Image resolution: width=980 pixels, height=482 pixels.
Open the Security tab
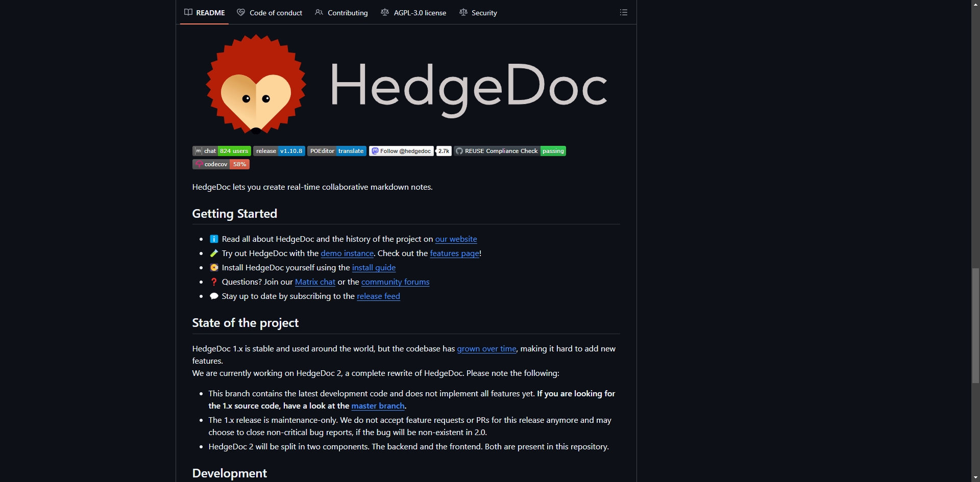(478, 13)
